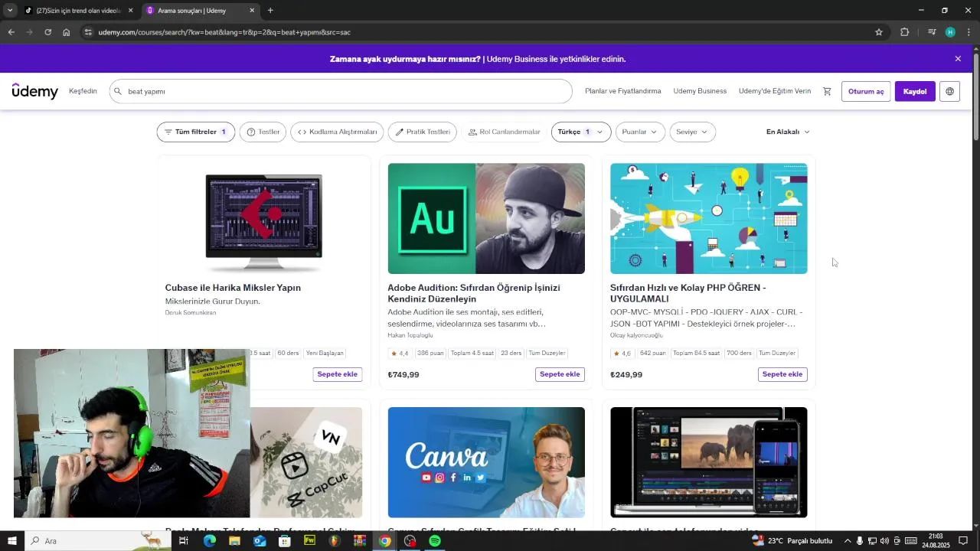
Task: Add PHP course with Sepete ekle
Action: point(782,374)
